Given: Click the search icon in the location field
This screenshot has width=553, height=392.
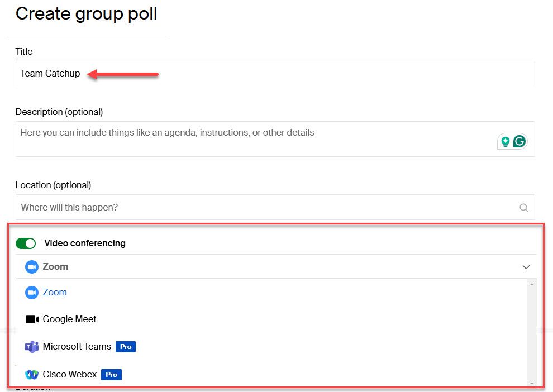Looking at the screenshot, I should [x=523, y=207].
